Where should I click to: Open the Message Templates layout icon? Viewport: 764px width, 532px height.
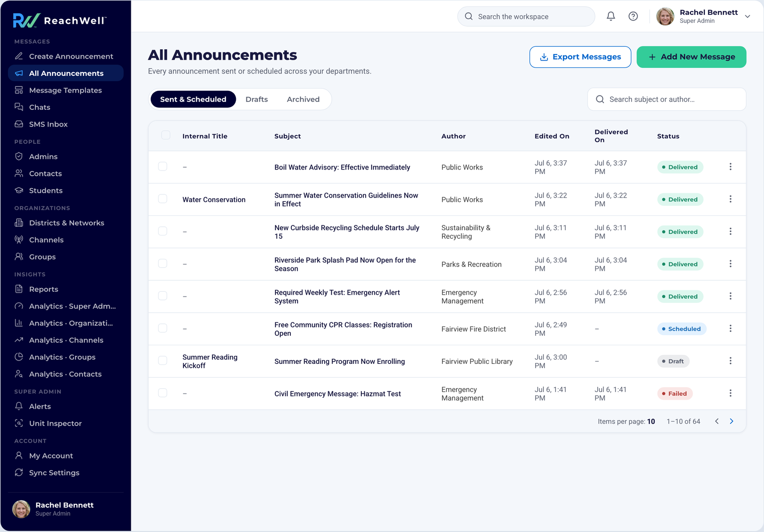click(x=19, y=90)
